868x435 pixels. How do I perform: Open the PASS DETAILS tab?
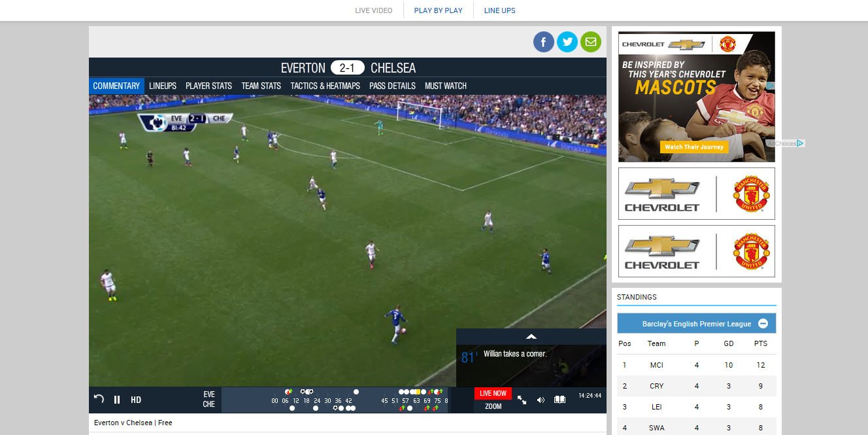pyautogui.click(x=392, y=86)
